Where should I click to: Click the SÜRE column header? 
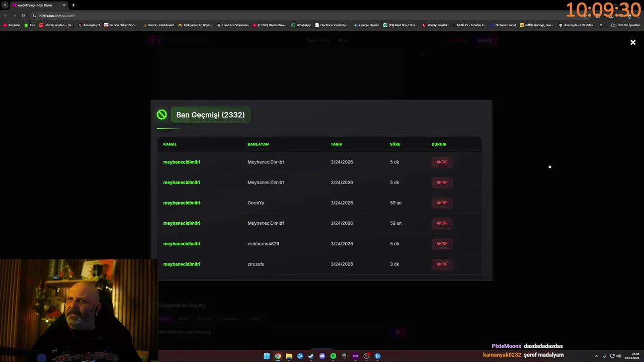pos(395,144)
